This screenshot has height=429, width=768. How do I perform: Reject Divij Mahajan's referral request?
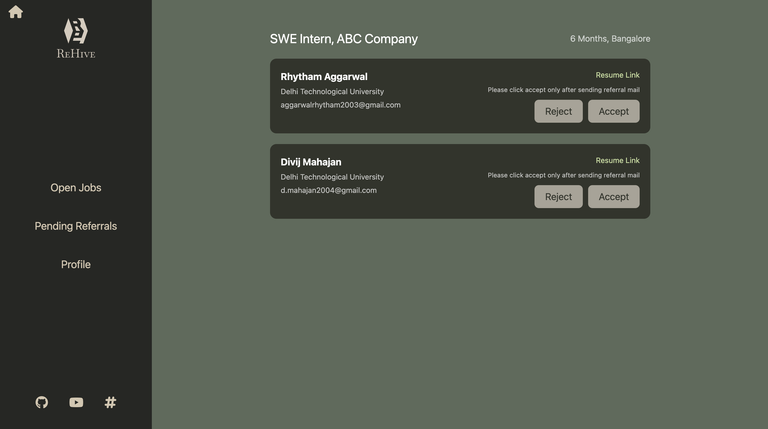(x=558, y=196)
